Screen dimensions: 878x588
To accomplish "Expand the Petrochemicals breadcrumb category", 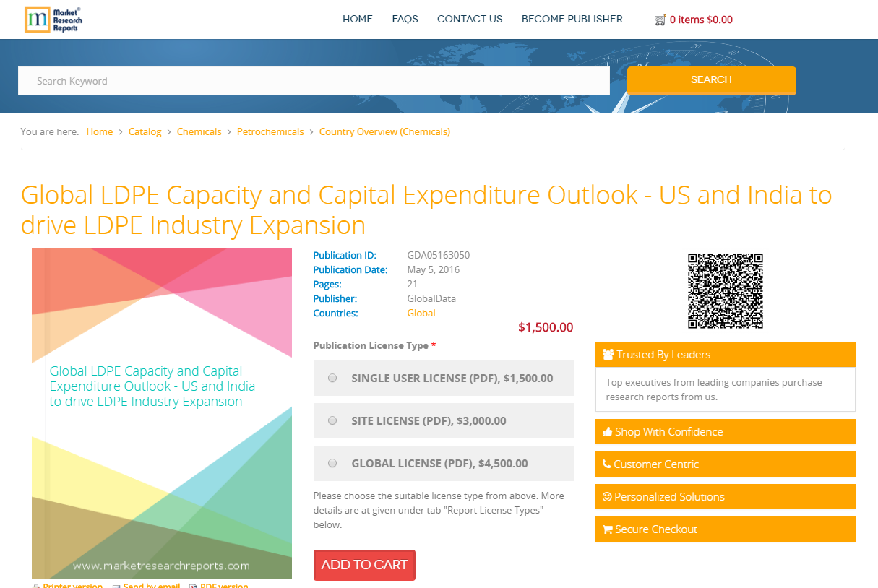I will 270,131.
